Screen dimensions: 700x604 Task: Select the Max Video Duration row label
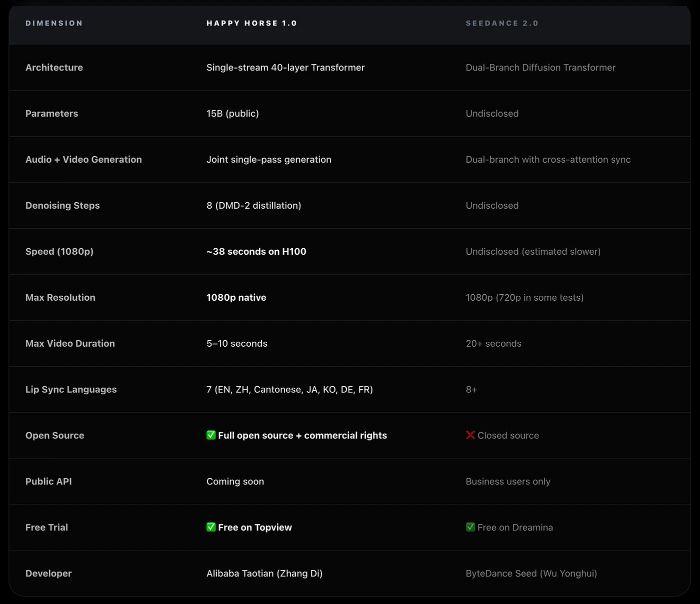(70, 344)
